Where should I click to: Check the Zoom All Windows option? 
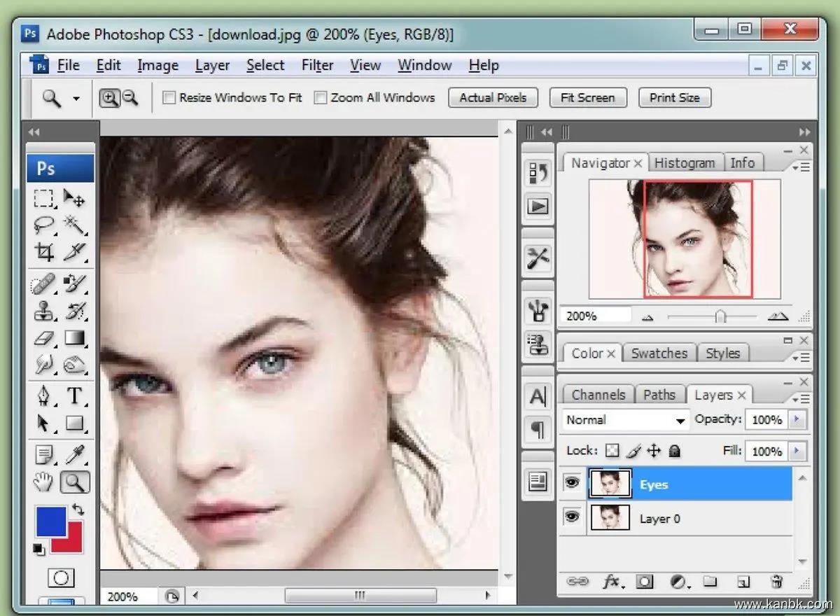(x=321, y=98)
